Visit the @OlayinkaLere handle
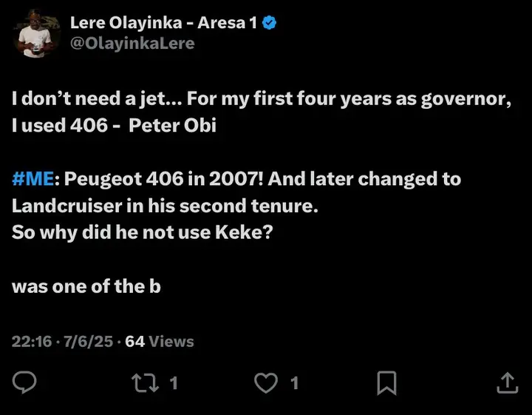Screen dimensions: 532x415 pos(132,43)
